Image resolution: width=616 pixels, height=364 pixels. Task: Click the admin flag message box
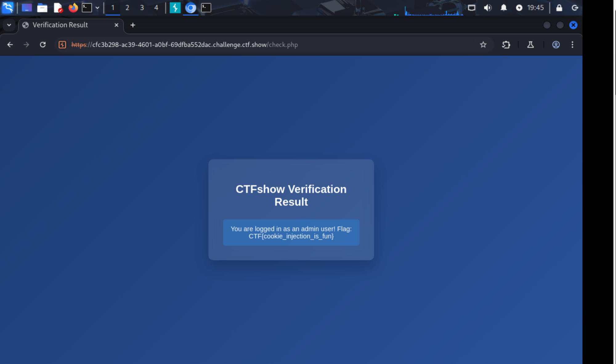pos(291,233)
